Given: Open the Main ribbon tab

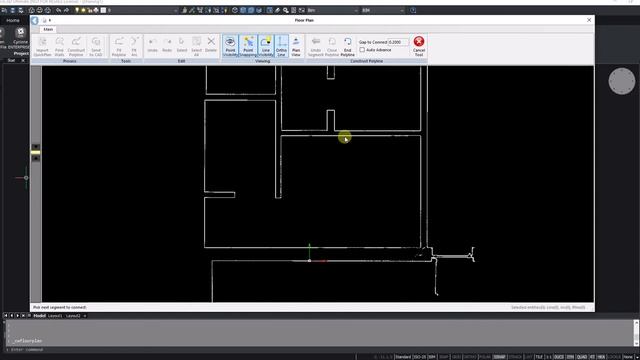Looking at the screenshot, I should [48, 29].
